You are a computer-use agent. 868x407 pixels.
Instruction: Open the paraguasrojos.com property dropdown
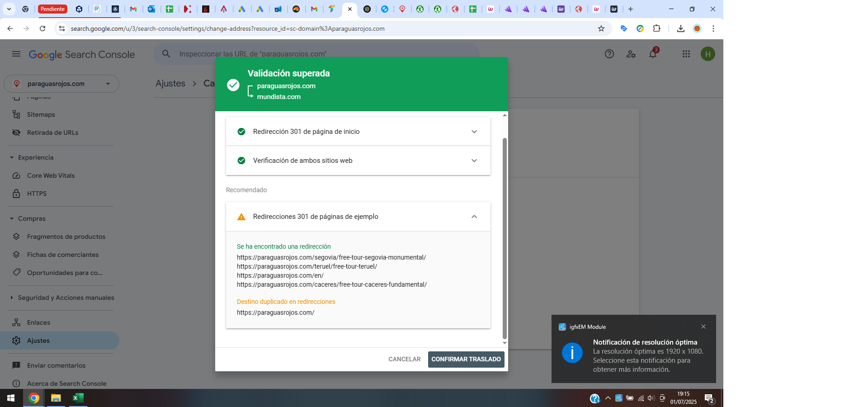pos(61,84)
